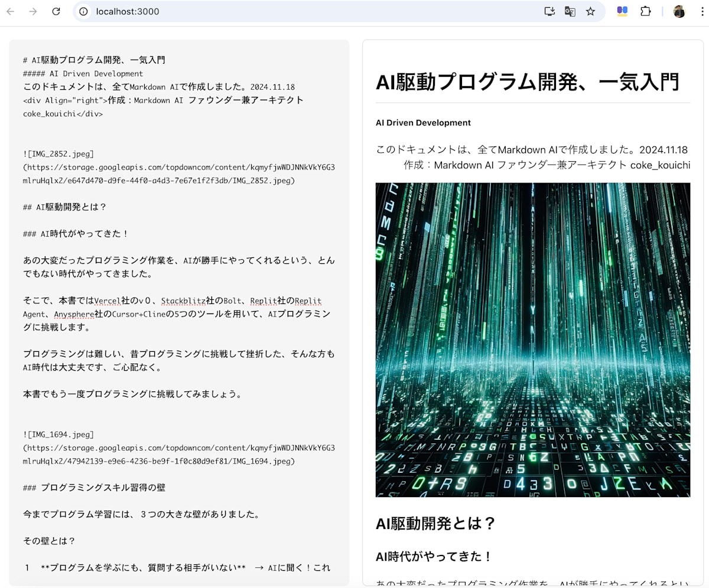Click inside the markdown editor pane
The height and width of the screenshot is (588, 709).
177,295
